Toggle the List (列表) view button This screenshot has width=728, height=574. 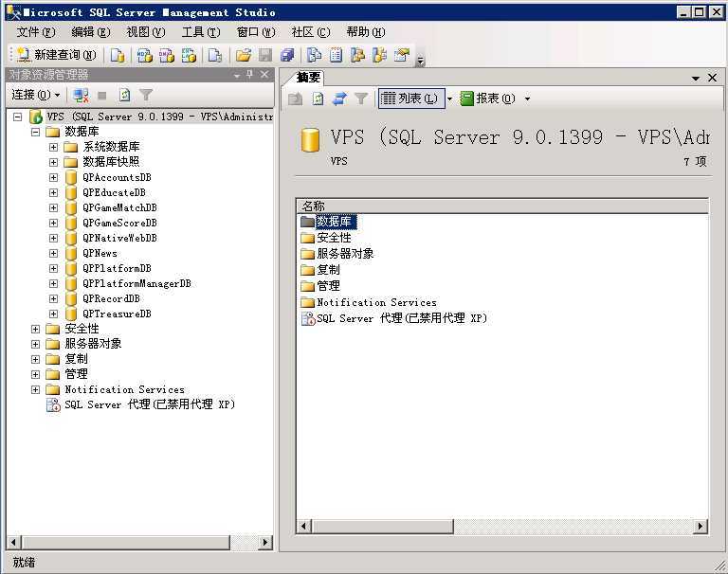pyautogui.click(x=410, y=99)
